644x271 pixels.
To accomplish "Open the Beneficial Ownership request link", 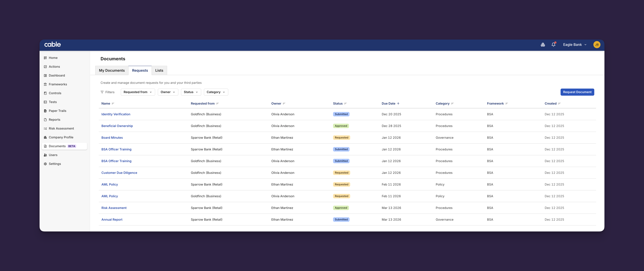I will [117, 126].
